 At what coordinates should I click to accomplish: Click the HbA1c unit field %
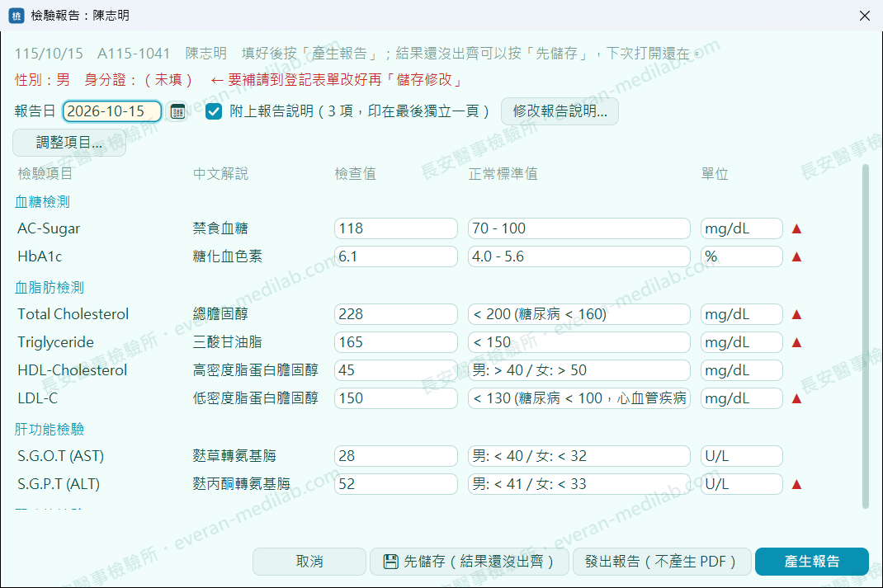point(742,256)
